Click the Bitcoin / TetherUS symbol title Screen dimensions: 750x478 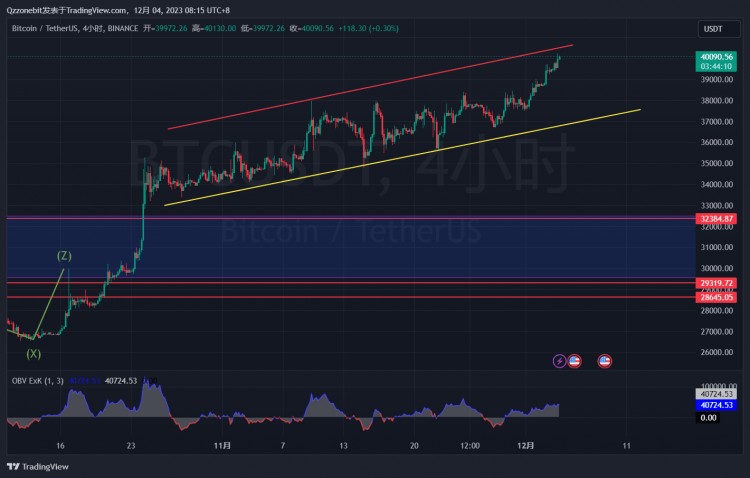(x=44, y=28)
